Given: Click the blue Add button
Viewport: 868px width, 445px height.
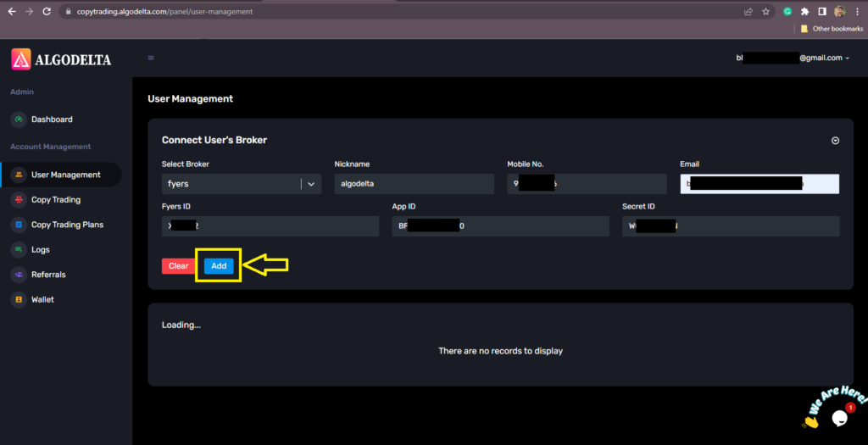Looking at the screenshot, I should pyautogui.click(x=219, y=266).
